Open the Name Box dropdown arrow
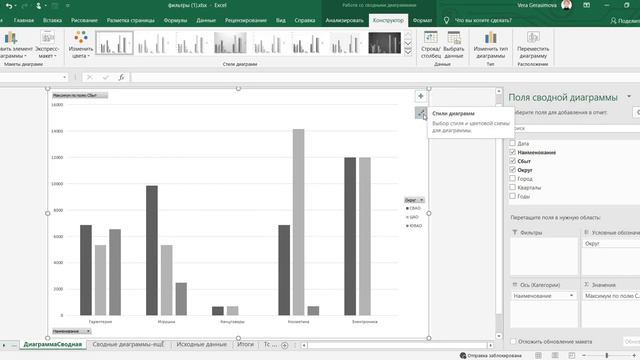The height and width of the screenshot is (360, 640). (64, 77)
